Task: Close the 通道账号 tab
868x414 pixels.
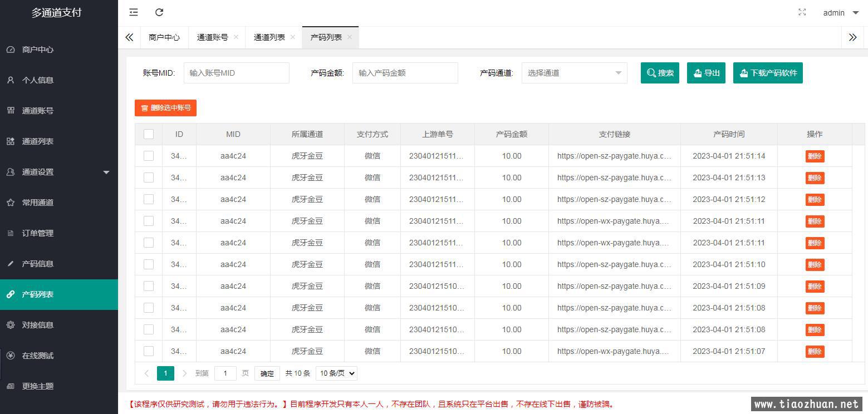Action: (236, 37)
